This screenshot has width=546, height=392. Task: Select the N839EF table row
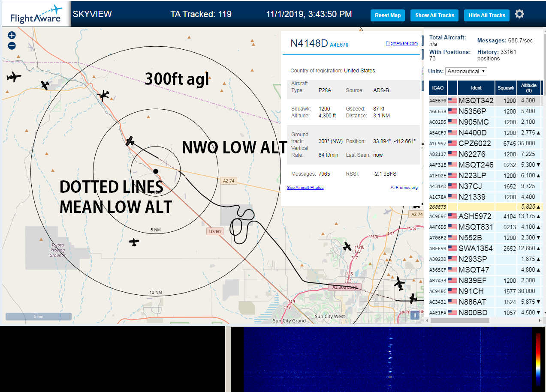485,281
